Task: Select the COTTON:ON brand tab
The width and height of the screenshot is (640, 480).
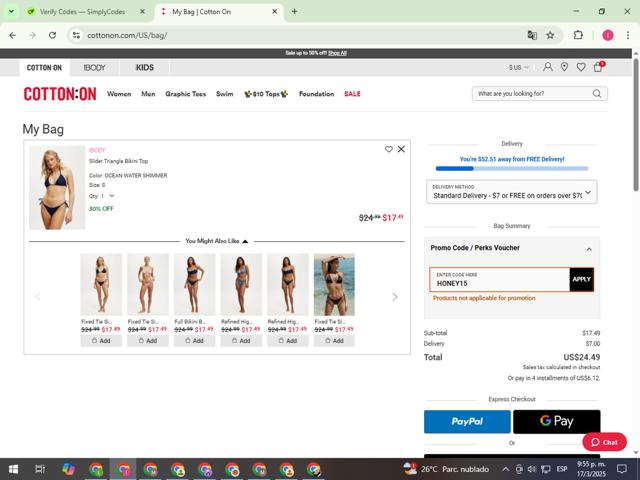Action: (44, 68)
